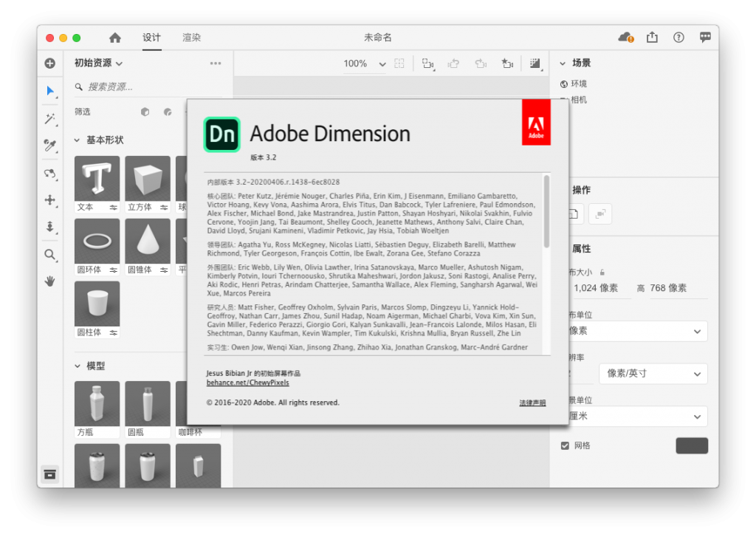Open the assets archive icon at bottom
The width and height of the screenshot is (756, 537).
[x=49, y=474]
